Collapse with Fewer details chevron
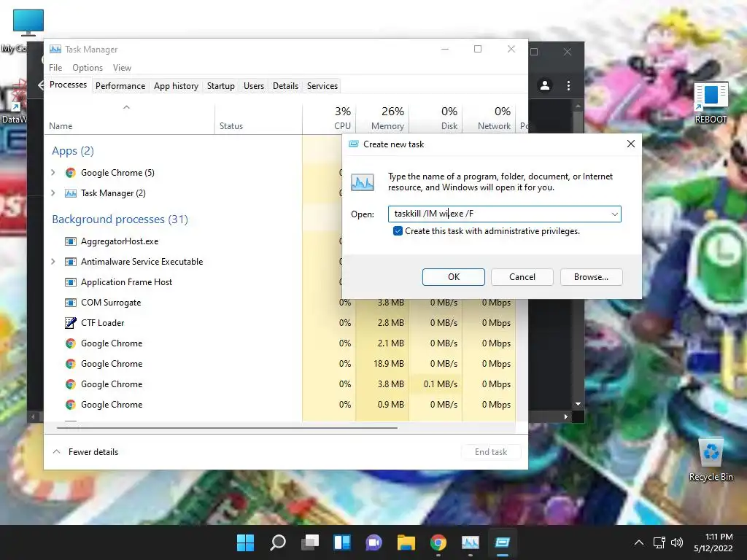747x560 pixels. coord(56,451)
